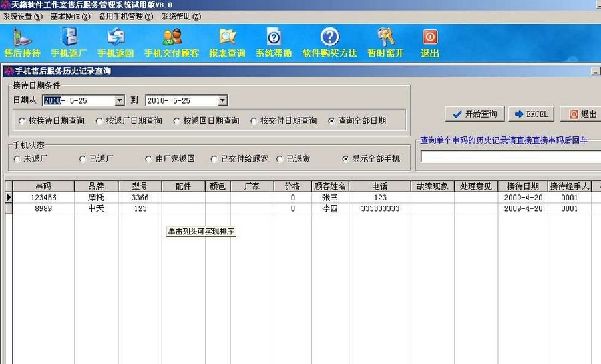Select 按返回日期查询 radio button
601x364 pixels.
point(176,121)
